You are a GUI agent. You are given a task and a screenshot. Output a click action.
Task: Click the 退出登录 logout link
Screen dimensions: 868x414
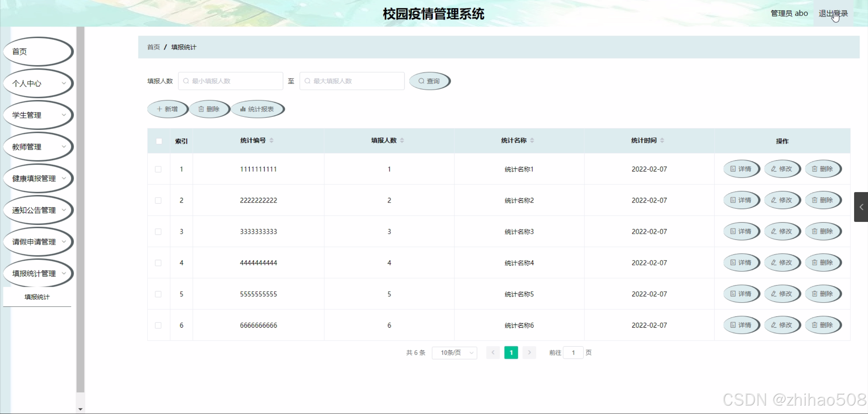tap(833, 14)
